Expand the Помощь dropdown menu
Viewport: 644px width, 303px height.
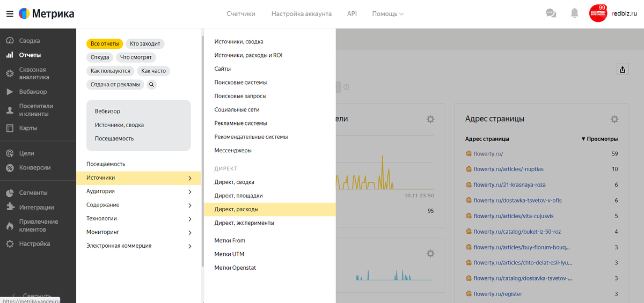click(x=387, y=14)
